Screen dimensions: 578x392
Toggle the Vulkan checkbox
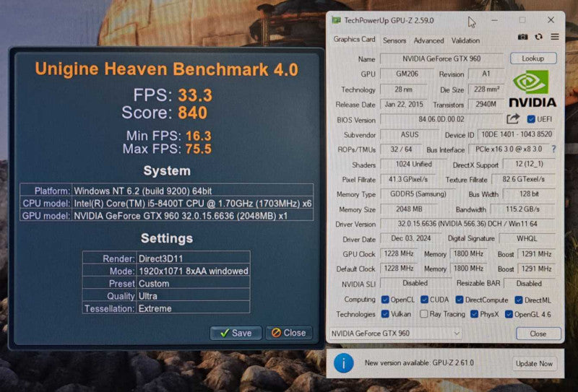385,314
